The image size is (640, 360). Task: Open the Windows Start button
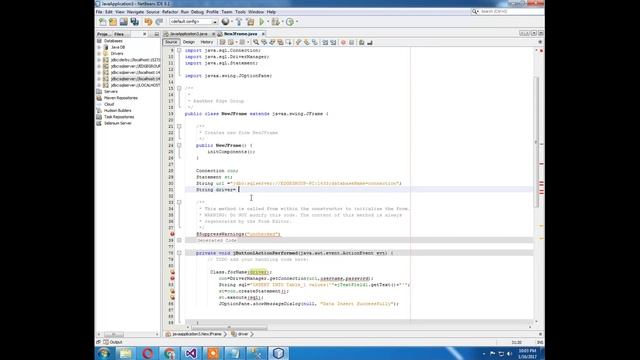coord(103,353)
